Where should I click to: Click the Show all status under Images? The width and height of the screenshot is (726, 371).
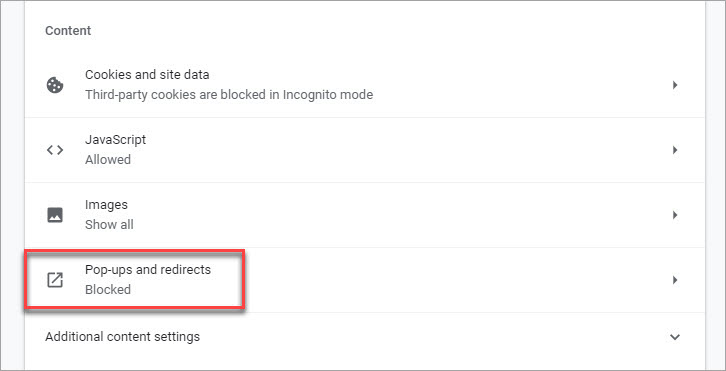(109, 225)
